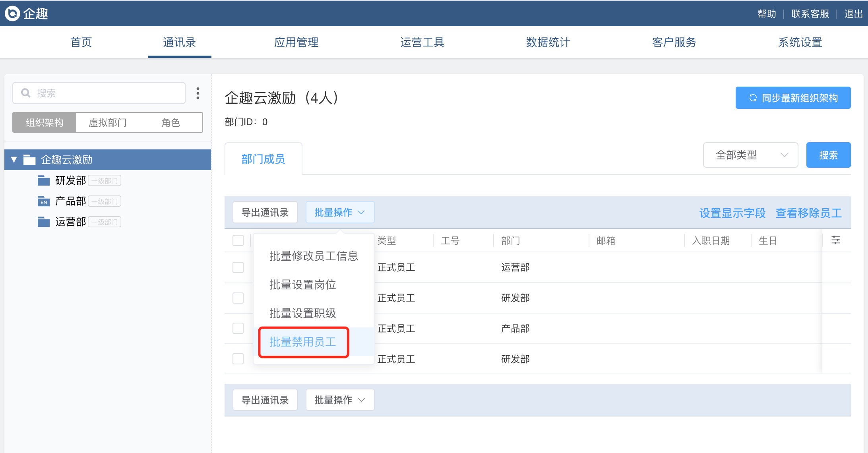Viewport: 868px width, 453px height.
Task: Click the 帮助 link in header
Action: pyautogui.click(x=767, y=14)
